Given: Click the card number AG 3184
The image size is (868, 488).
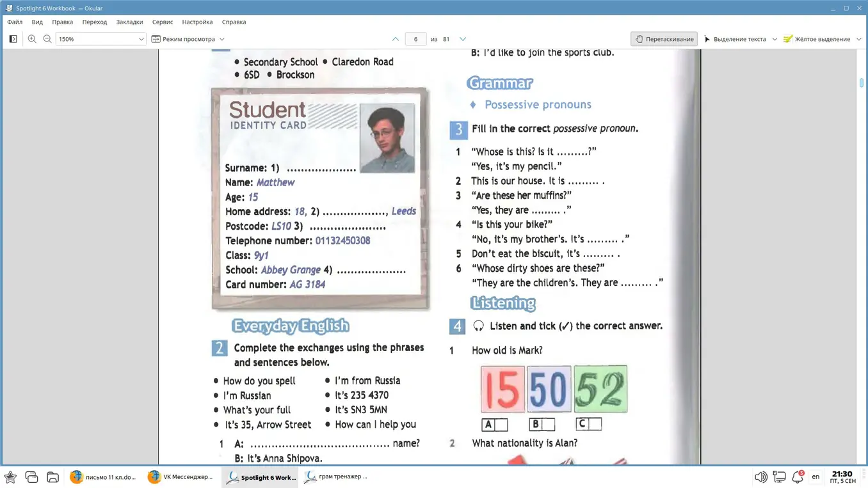Looking at the screenshot, I should coord(307,285).
